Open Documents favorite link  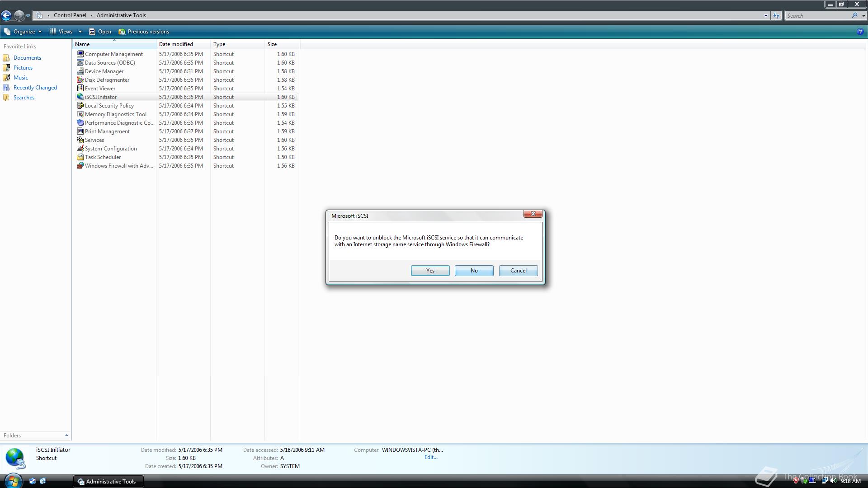coord(27,58)
